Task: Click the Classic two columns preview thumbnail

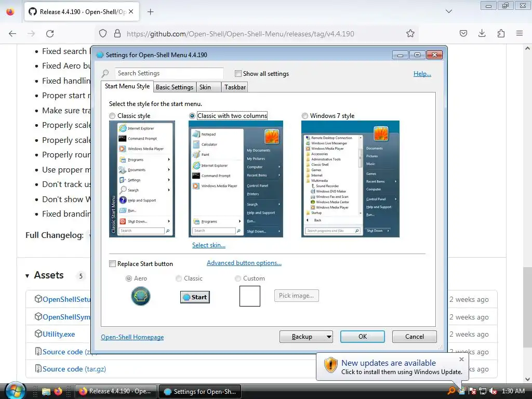Action: [236, 179]
